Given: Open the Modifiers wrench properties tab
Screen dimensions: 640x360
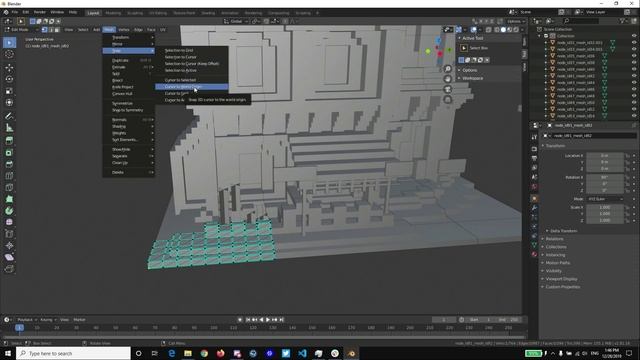Looking at the screenshot, I should pos(534,208).
